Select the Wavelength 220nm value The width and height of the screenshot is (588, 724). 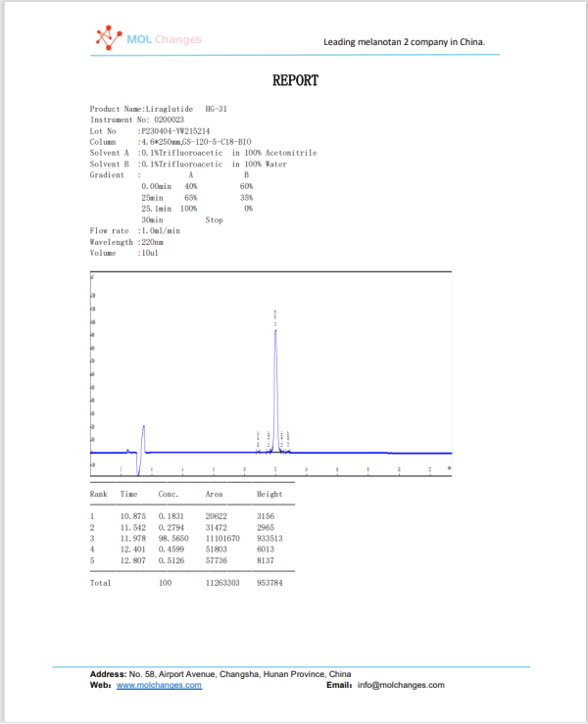153,242
